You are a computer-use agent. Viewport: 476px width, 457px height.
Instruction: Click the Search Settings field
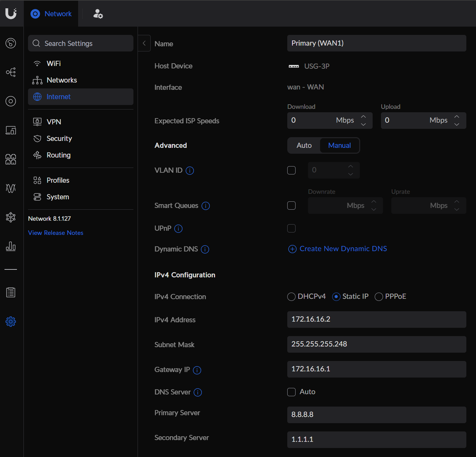point(81,43)
